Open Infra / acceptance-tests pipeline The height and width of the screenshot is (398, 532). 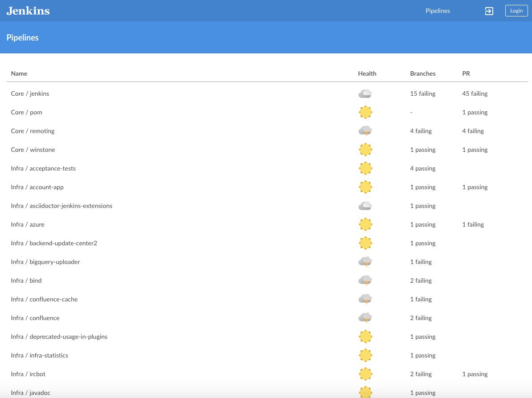[x=43, y=168]
